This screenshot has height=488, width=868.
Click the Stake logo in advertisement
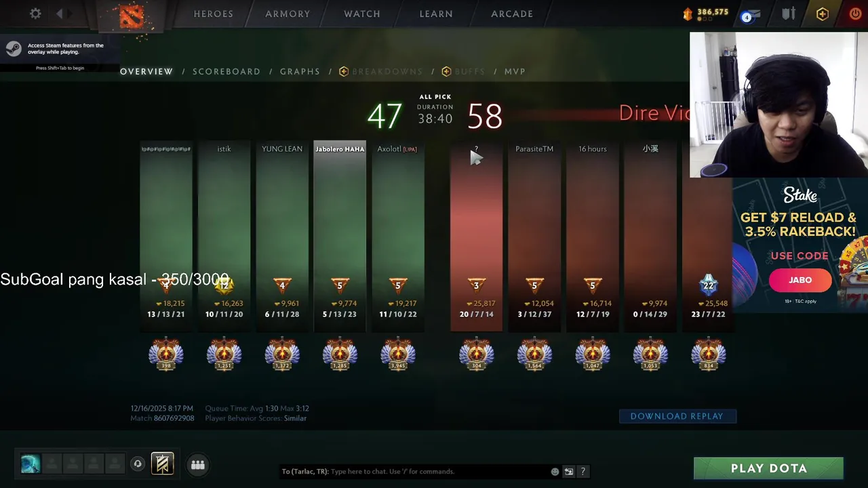800,195
